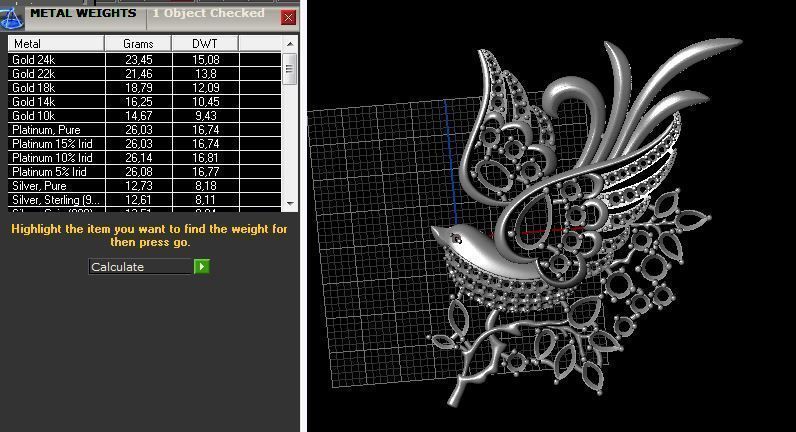Select the Gold 10k row
Viewport: 796px width, 432px height.
coord(145,116)
